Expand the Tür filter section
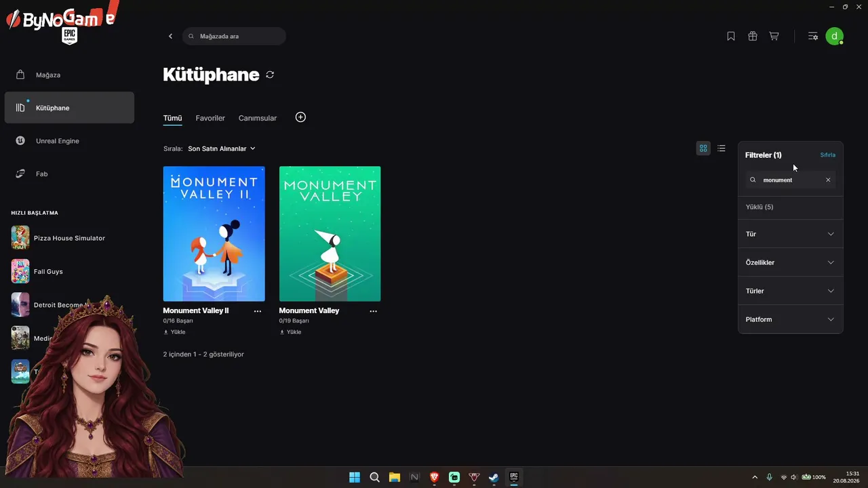This screenshot has width=868, height=488. 791,234
